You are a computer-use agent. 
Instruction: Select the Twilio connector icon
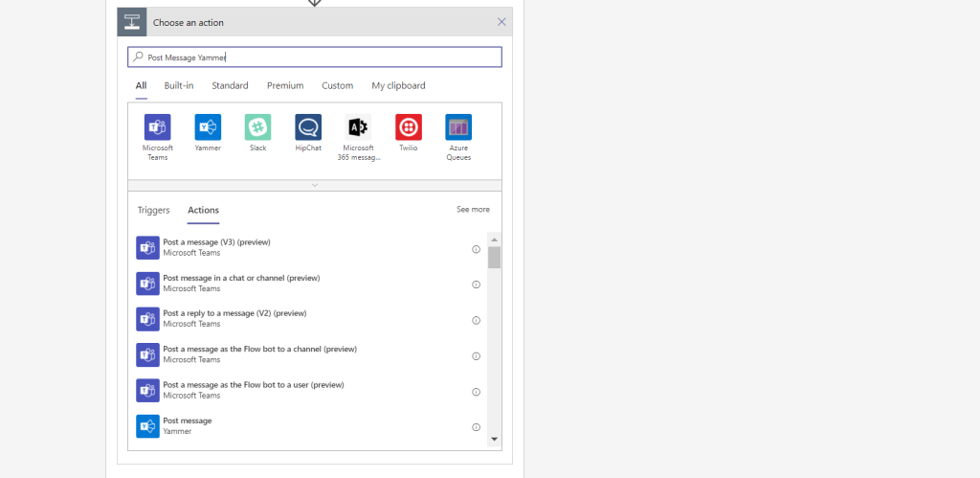[x=409, y=127]
